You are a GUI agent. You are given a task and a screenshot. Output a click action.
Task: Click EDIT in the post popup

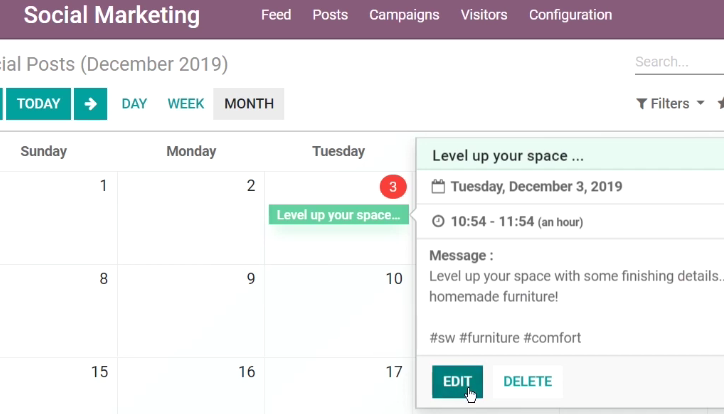(x=457, y=382)
